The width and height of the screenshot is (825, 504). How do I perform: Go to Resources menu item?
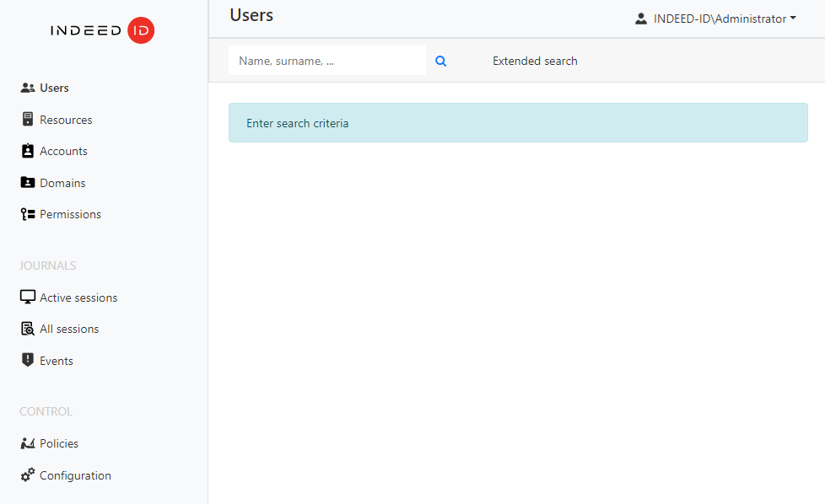[66, 120]
